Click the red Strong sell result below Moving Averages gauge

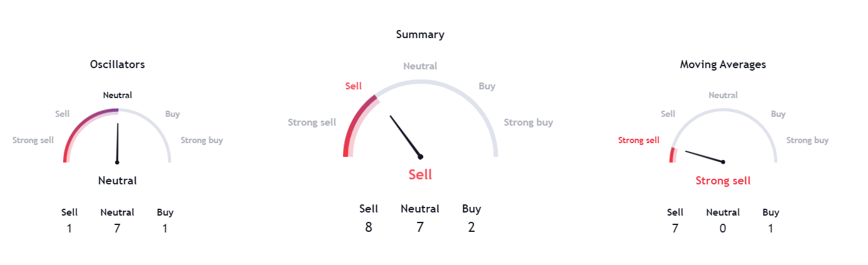(723, 181)
